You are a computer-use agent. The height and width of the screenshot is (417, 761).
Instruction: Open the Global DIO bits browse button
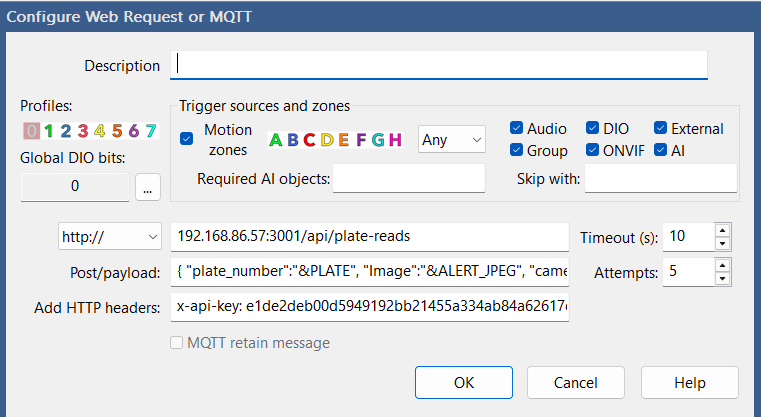coord(147,186)
